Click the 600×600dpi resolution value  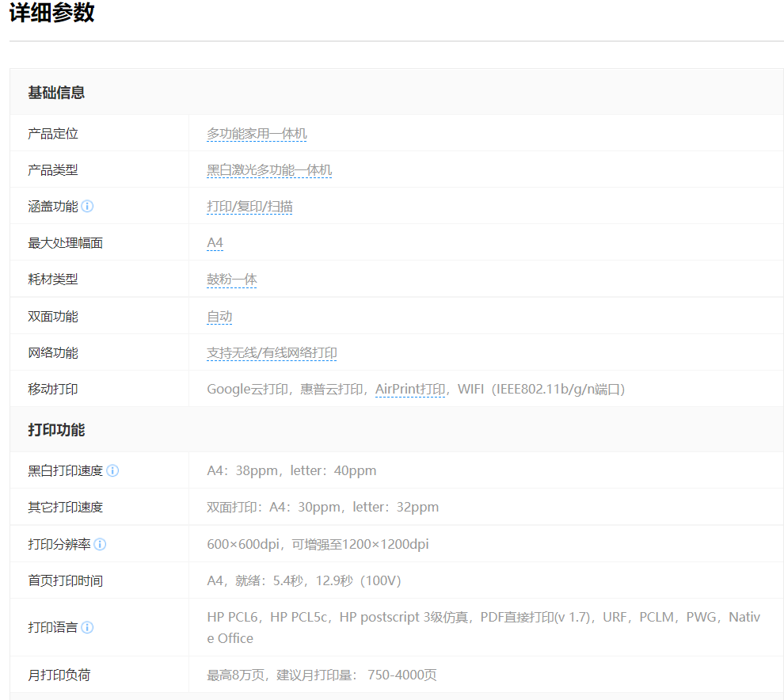coord(318,544)
